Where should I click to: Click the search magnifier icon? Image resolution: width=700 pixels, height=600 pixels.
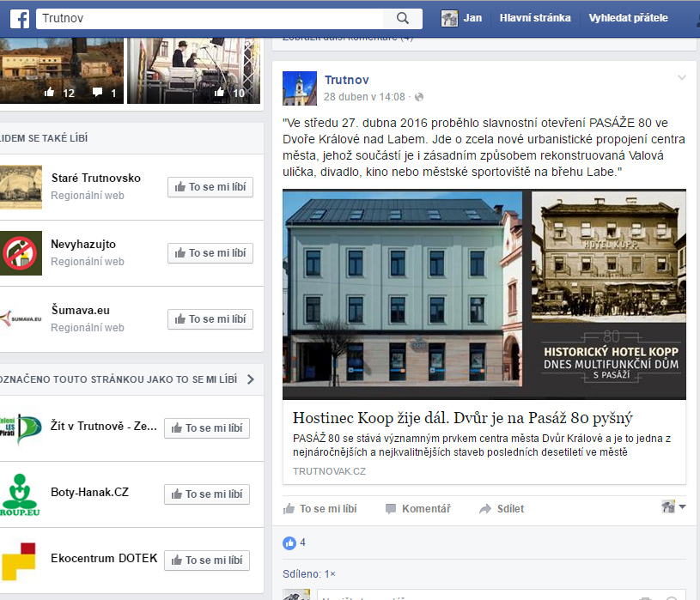(403, 18)
